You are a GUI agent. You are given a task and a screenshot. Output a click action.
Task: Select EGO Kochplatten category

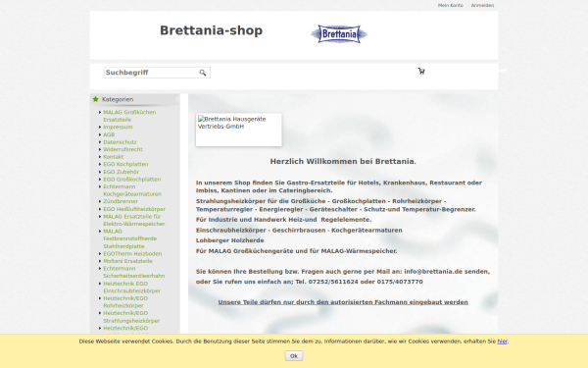click(x=125, y=164)
